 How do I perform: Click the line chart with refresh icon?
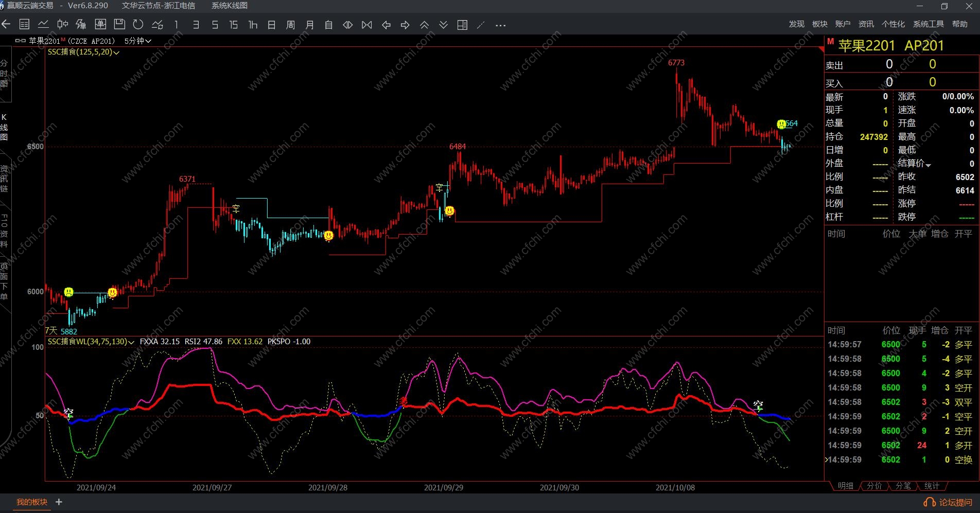[157, 24]
